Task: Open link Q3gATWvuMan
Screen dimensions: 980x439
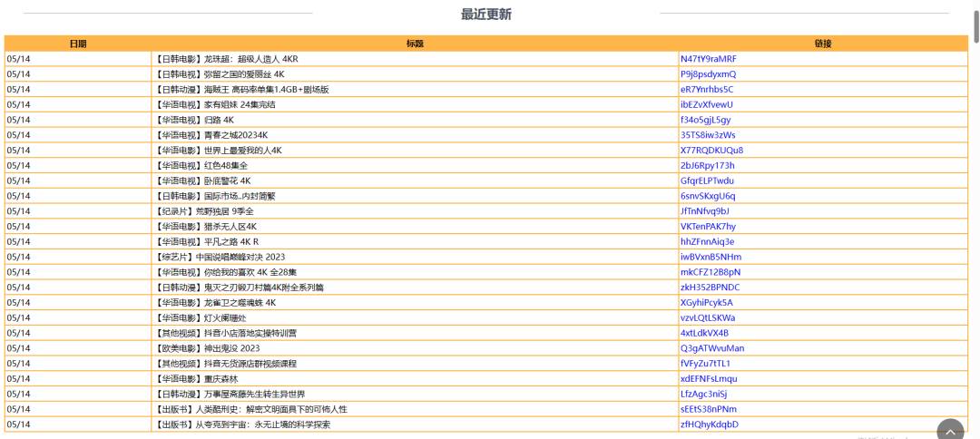Action: pos(712,348)
